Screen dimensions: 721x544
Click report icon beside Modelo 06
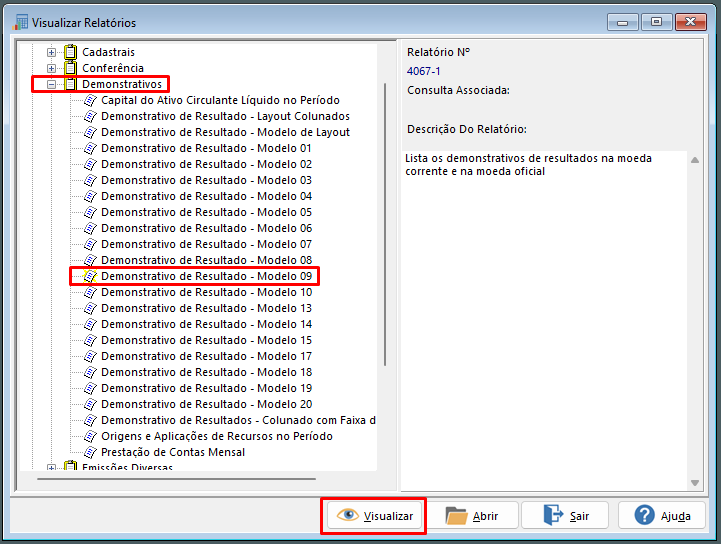click(x=91, y=229)
